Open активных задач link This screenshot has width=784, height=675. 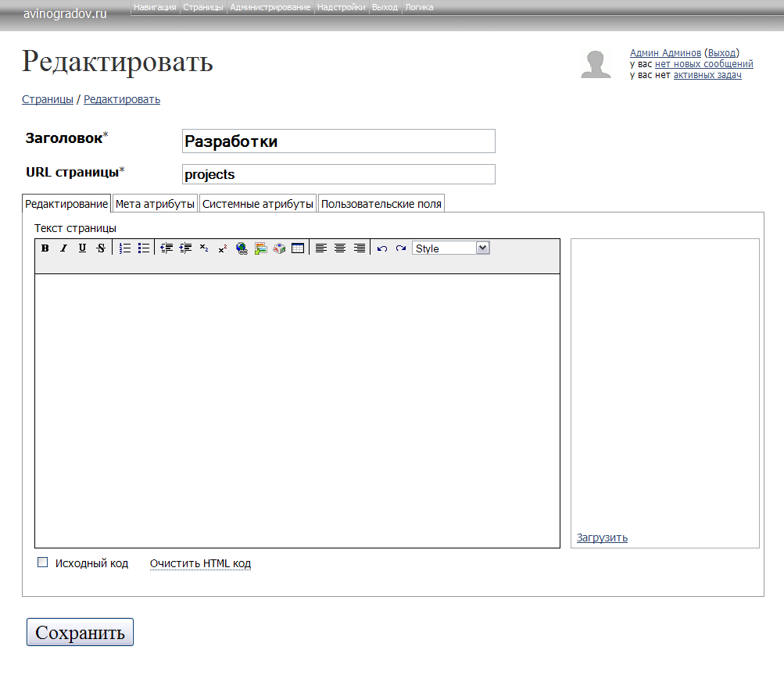pyautogui.click(x=707, y=75)
